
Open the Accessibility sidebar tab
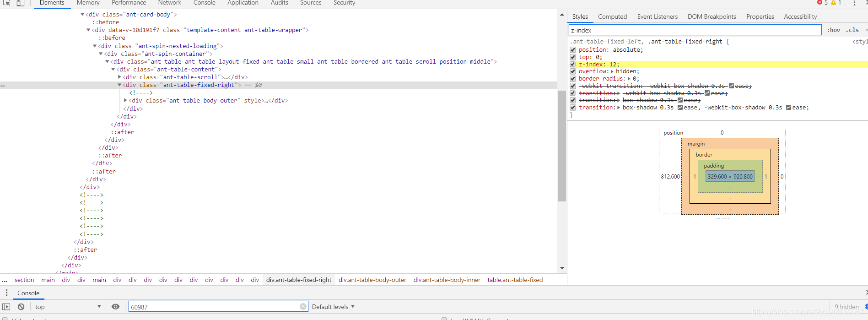coord(800,17)
